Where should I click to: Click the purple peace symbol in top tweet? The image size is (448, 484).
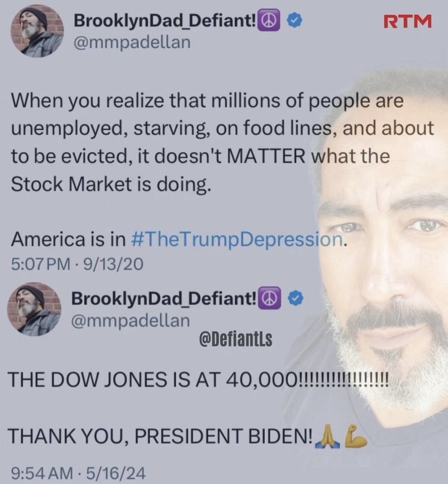point(269,20)
